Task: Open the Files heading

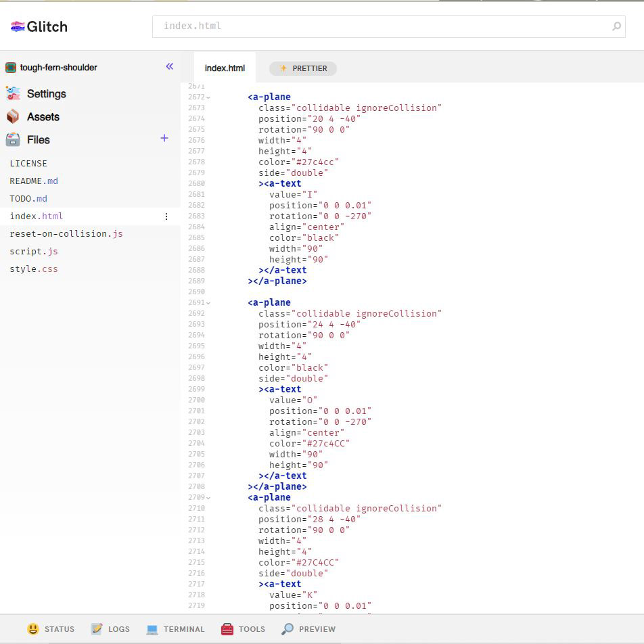Action: [38, 139]
